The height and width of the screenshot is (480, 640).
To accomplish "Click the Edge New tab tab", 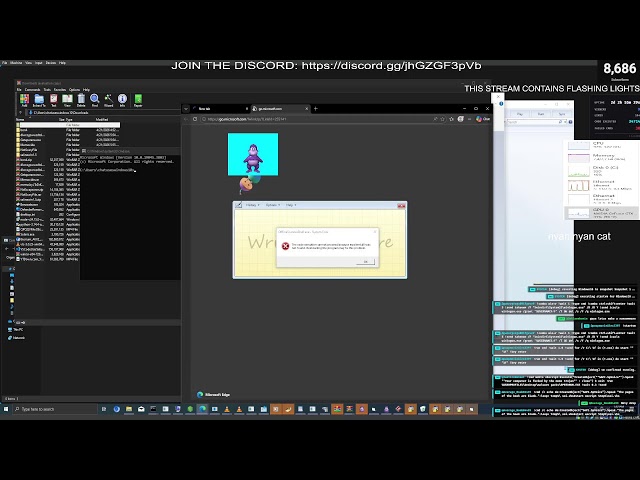I will pyautogui.click(x=220, y=109).
